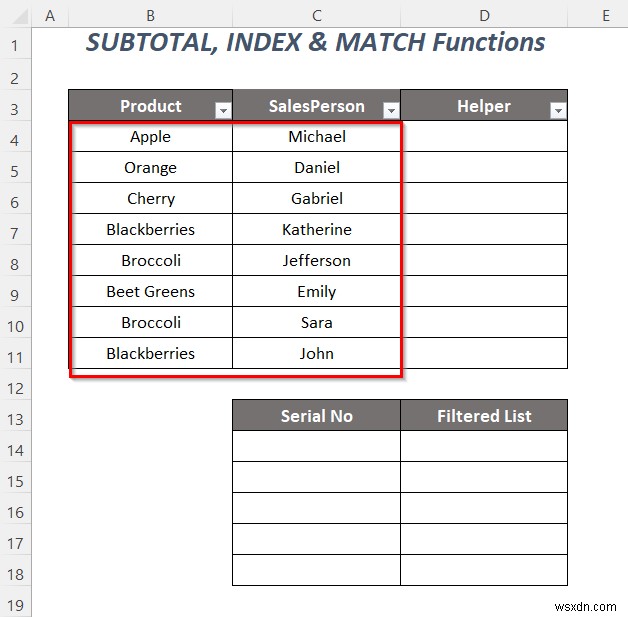Click the cell containing Michael
The height and width of the screenshot is (617, 628).
pos(316,137)
